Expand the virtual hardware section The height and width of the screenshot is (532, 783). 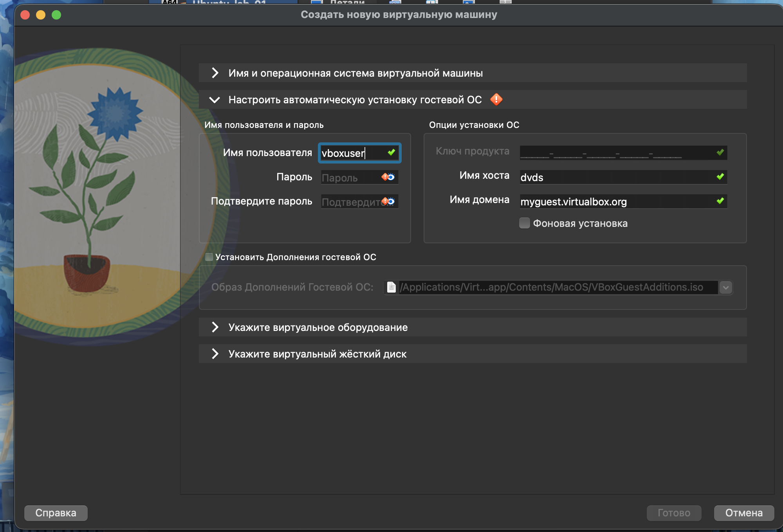pyautogui.click(x=473, y=327)
